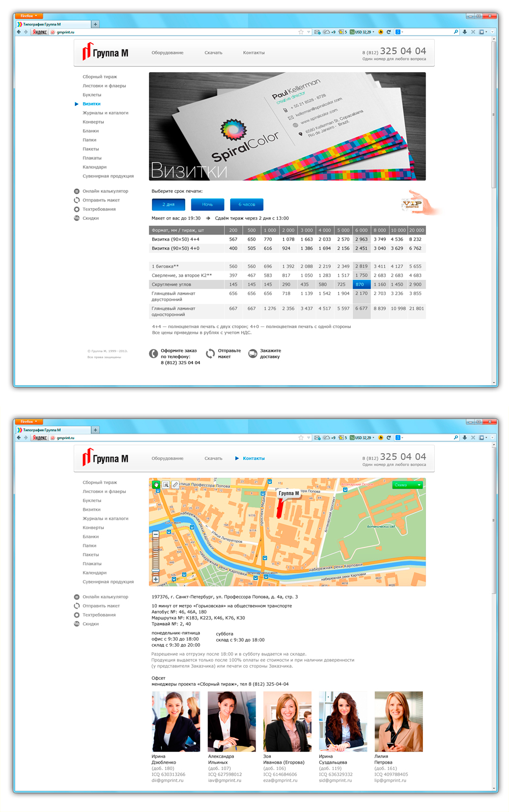Click the email link lip@gmprint.ru

coord(390,780)
